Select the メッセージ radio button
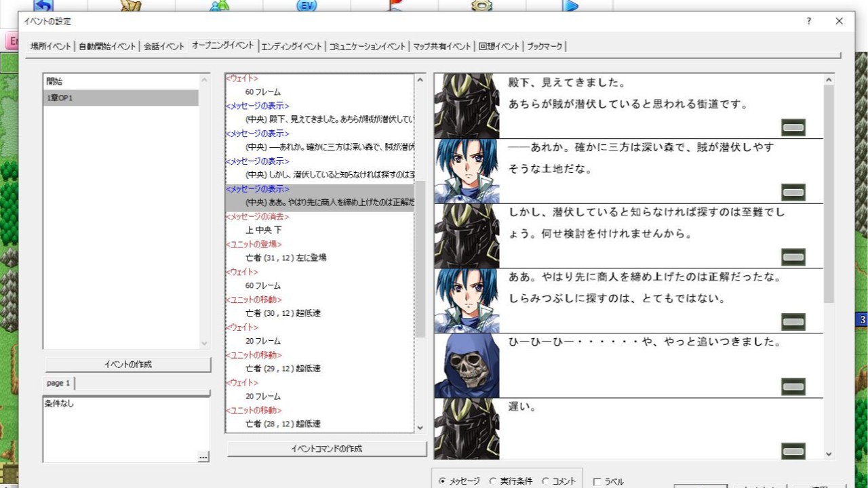This screenshot has width=868, height=488. click(x=442, y=481)
